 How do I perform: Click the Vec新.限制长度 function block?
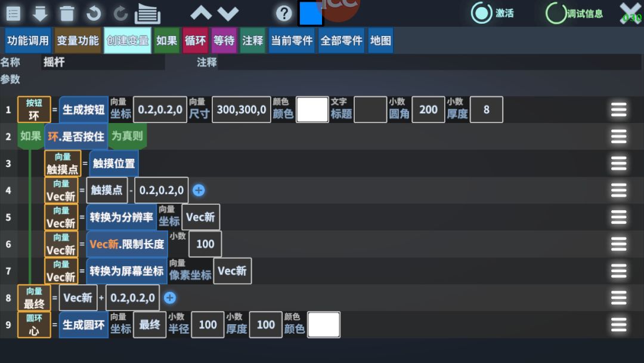[127, 244]
